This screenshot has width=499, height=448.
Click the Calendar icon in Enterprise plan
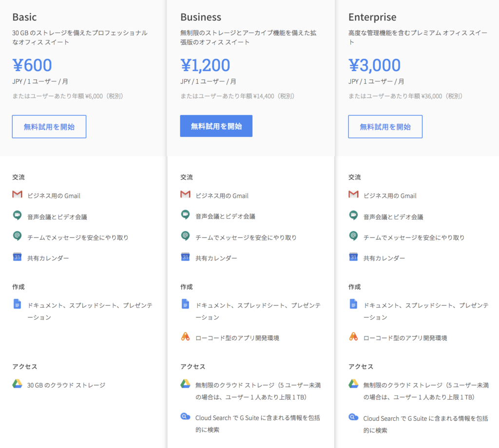point(353,256)
